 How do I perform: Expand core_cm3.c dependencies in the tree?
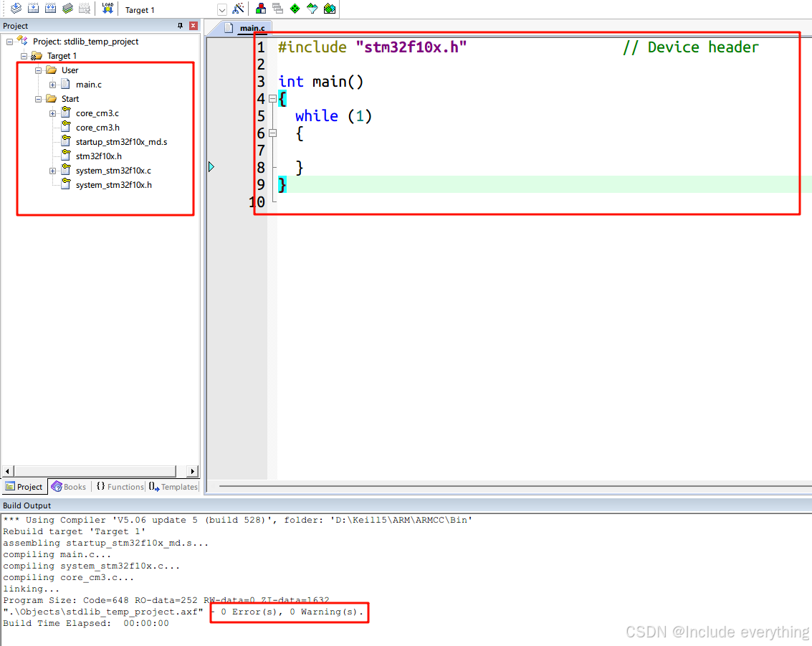(53, 113)
